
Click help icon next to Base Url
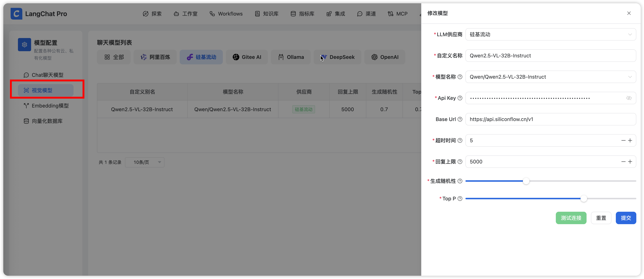(x=460, y=119)
